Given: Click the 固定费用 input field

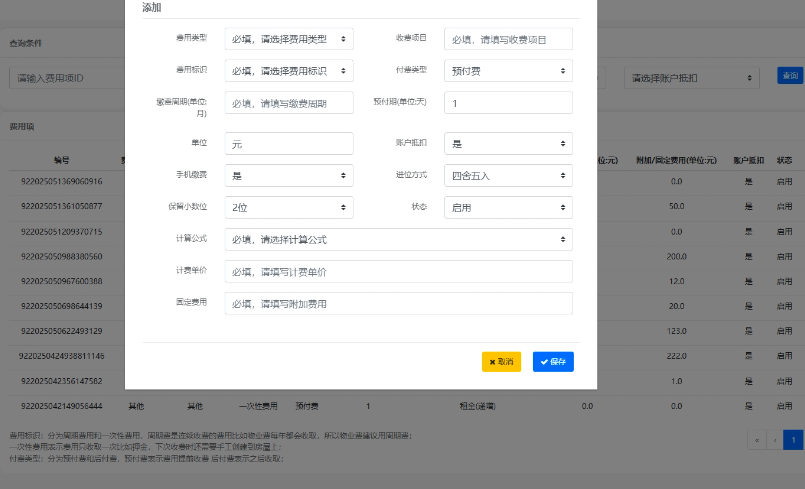Looking at the screenshot, I should point(398,303).
